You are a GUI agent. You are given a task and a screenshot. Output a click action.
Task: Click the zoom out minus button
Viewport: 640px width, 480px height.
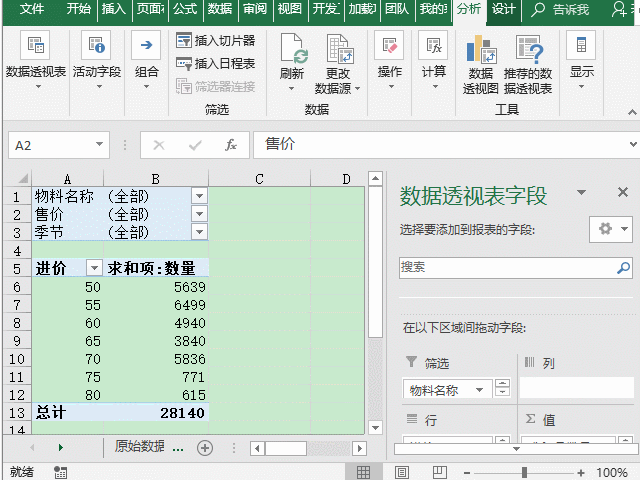(467, 473)
